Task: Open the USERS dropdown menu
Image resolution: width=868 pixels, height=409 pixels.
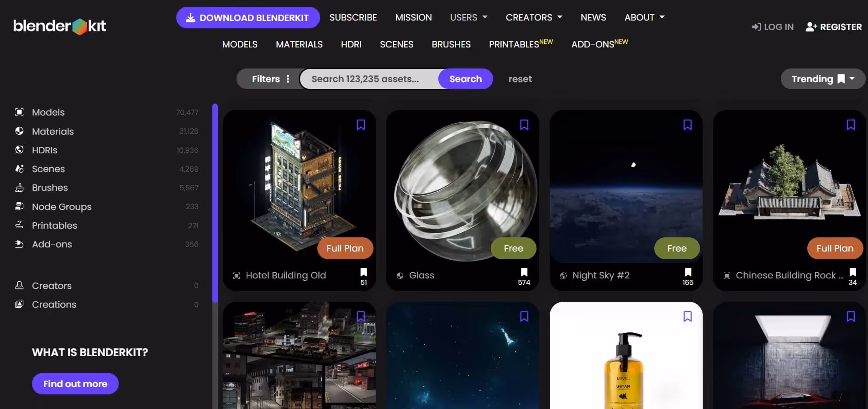Action: click(x=468, y=17)
